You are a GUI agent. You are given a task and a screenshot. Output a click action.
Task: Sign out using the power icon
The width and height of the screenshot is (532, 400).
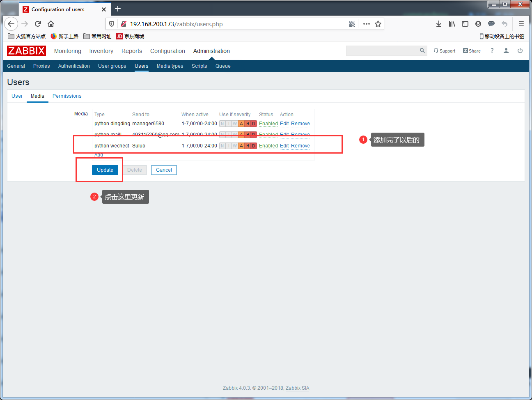pos(520,51)
